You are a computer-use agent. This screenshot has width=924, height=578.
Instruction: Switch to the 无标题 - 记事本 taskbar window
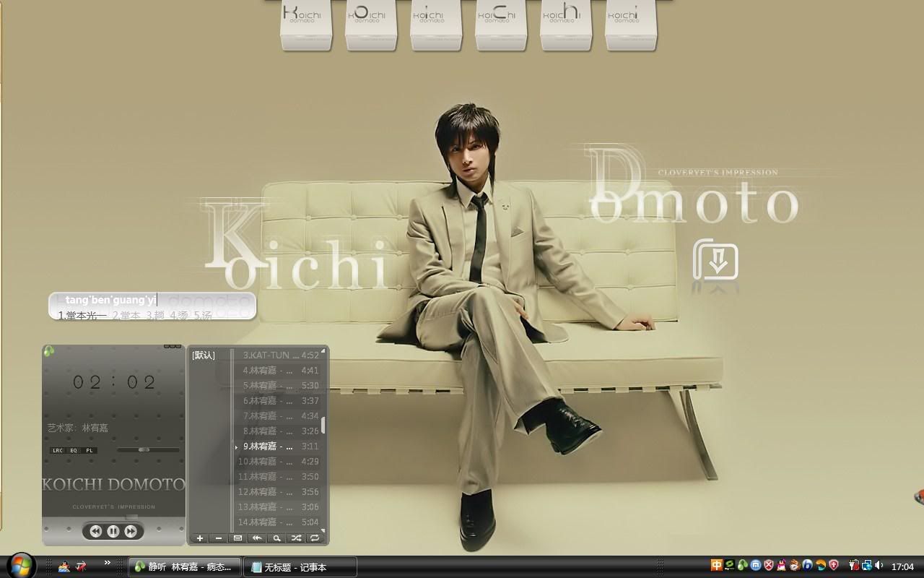[x=300, y=567]
